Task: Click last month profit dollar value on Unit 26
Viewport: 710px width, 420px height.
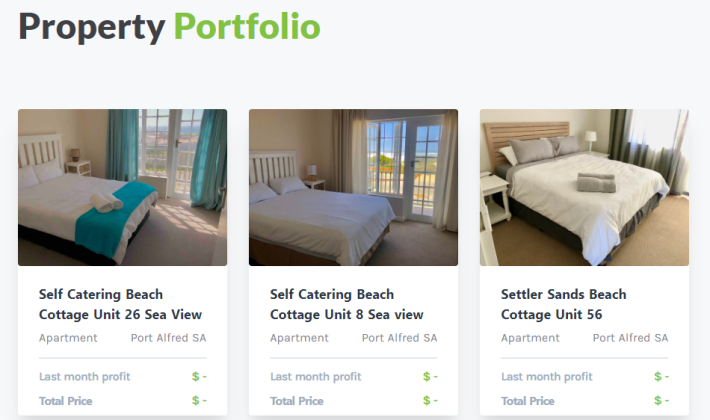Action: [x=199, y=377]
